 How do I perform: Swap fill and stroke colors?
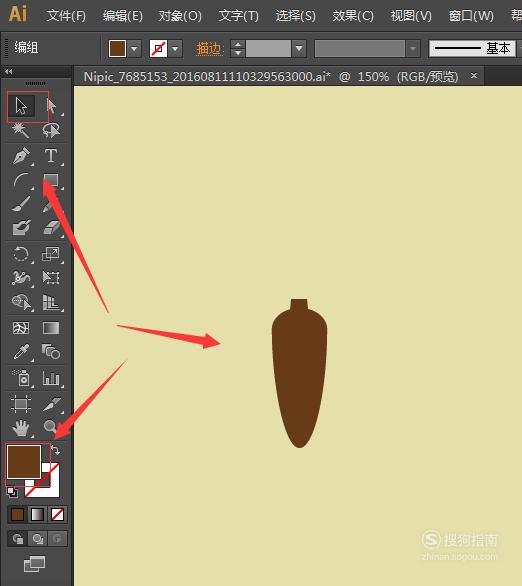pos(56,450)
